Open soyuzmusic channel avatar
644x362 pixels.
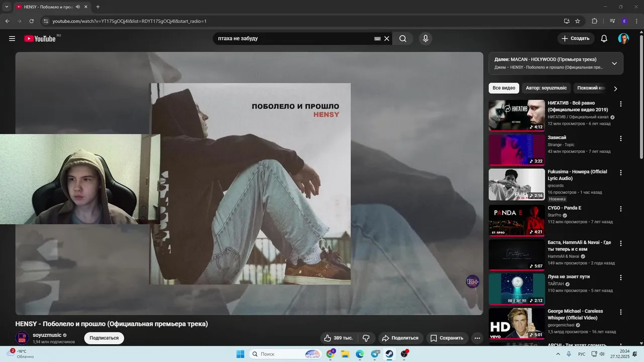22,338
